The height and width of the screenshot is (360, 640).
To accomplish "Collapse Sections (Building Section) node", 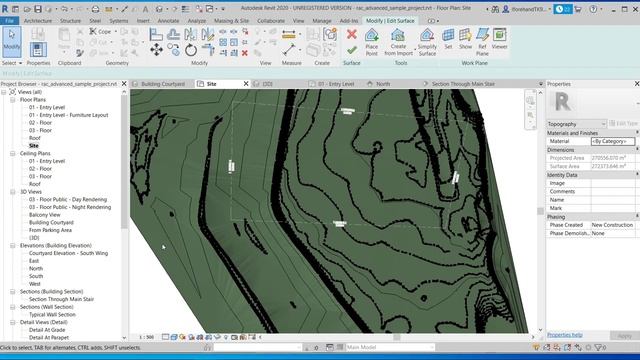I will coord(13,292).
